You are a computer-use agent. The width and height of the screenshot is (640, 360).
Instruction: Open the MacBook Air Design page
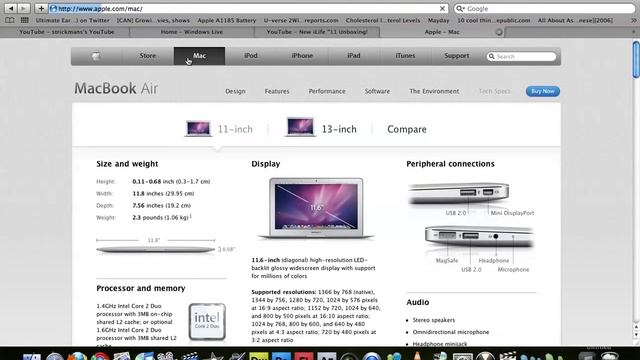235,91
